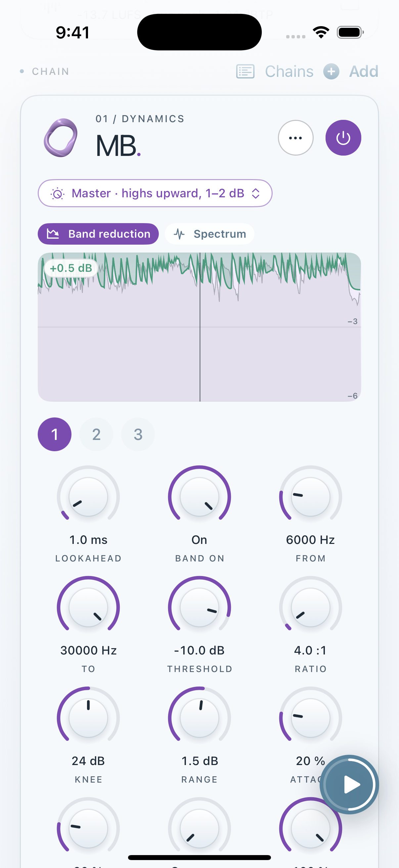Start playback with the floating play button
The height and width of the screenshot is (868, 399).
[349, 785]
